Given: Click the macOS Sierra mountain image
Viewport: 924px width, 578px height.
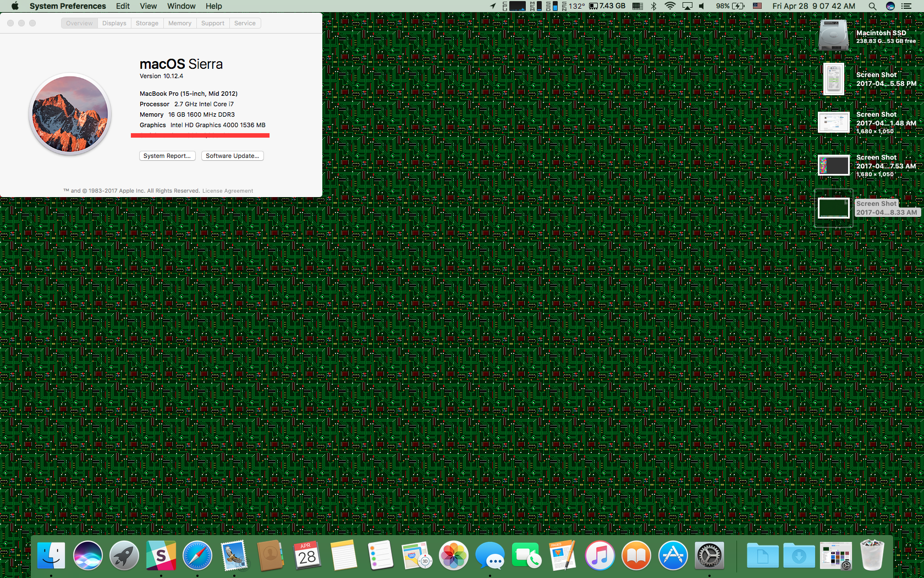Looking at the screenshot, I should pyautogui.click(x=70, y=114).
